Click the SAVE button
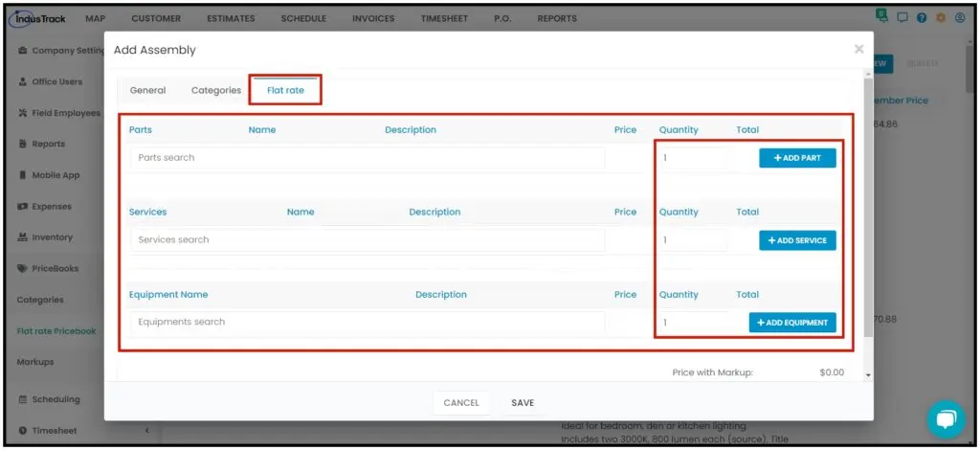The width and height of the screenshot is (980, 450). [523, 403]
